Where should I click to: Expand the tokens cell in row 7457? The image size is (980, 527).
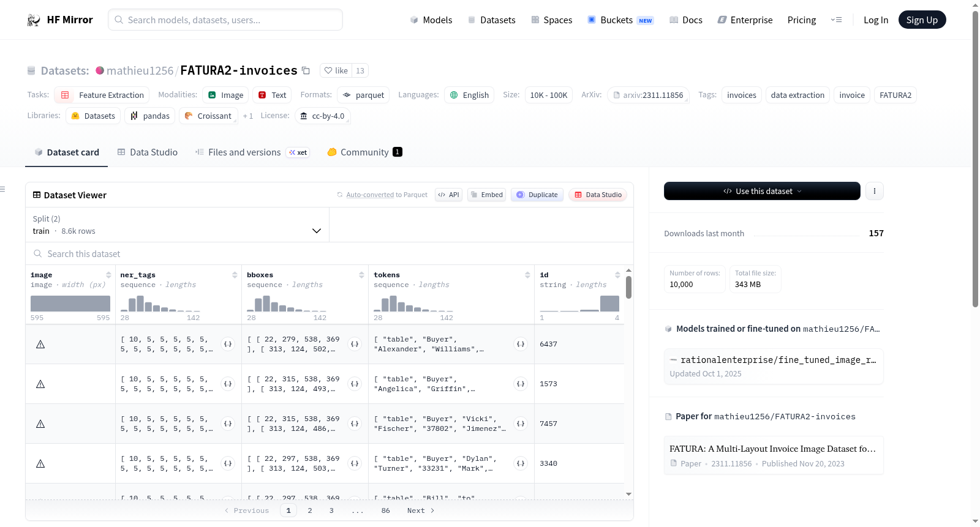[521, 424]
